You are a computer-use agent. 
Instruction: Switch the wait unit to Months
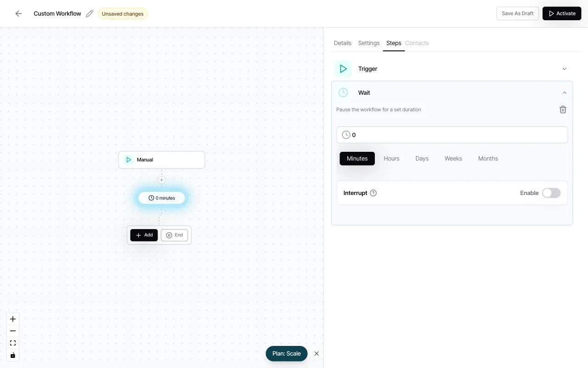[x=488, y=158]
